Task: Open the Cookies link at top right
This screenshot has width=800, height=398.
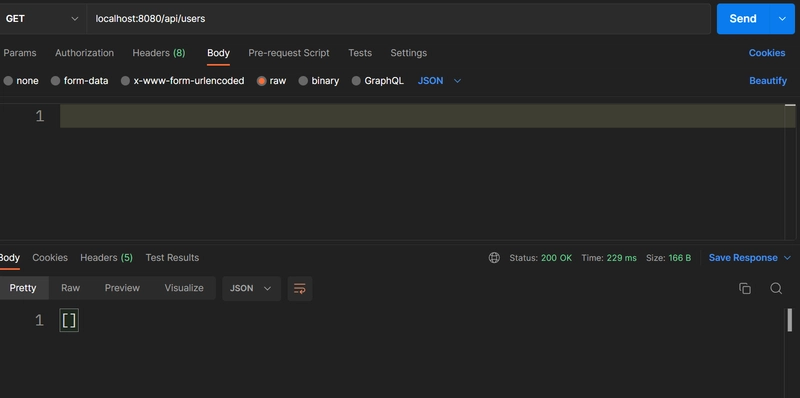Action: 767,53
